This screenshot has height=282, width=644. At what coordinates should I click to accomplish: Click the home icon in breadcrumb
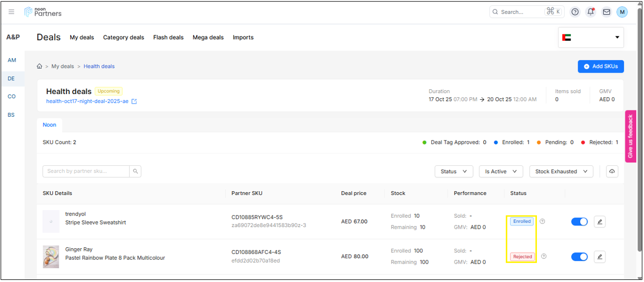[x=40, y=67]
